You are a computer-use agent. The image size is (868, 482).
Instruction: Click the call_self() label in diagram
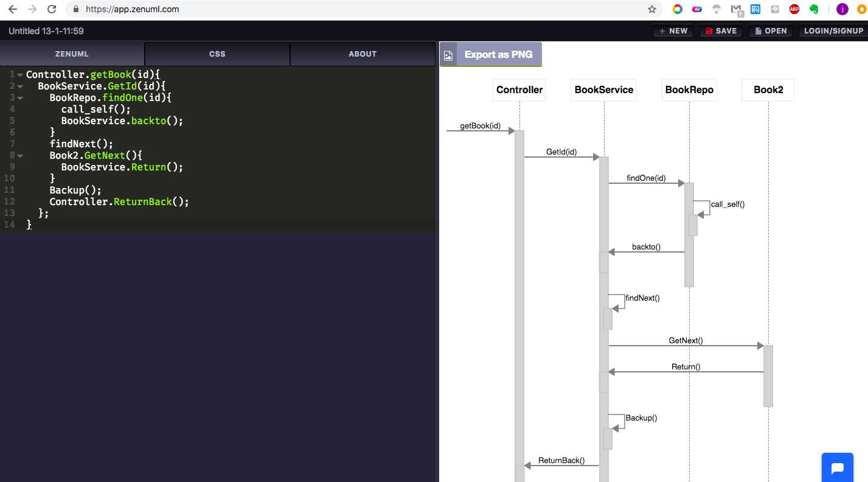pyautogui.click(x=727, y=204)
